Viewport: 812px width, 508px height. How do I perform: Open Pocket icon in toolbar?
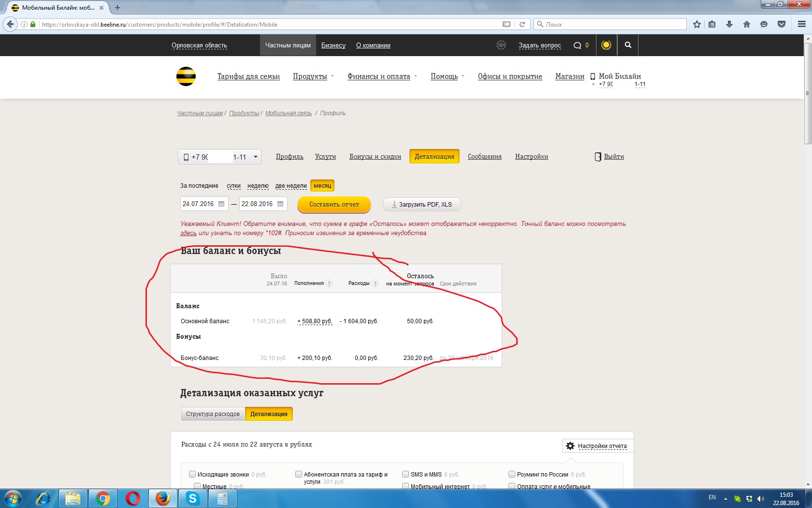[x=782, y=24]
